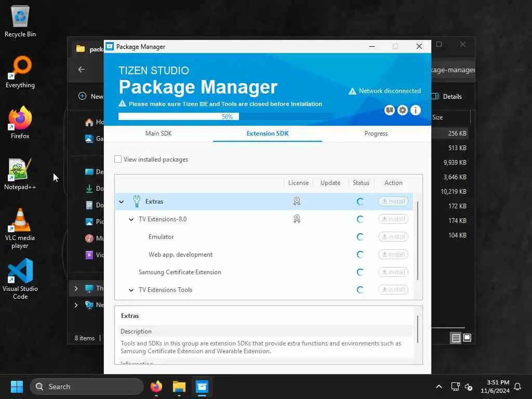
Task: Select the Samsung Certificate Extension row
Action: (x=264, y=272)
